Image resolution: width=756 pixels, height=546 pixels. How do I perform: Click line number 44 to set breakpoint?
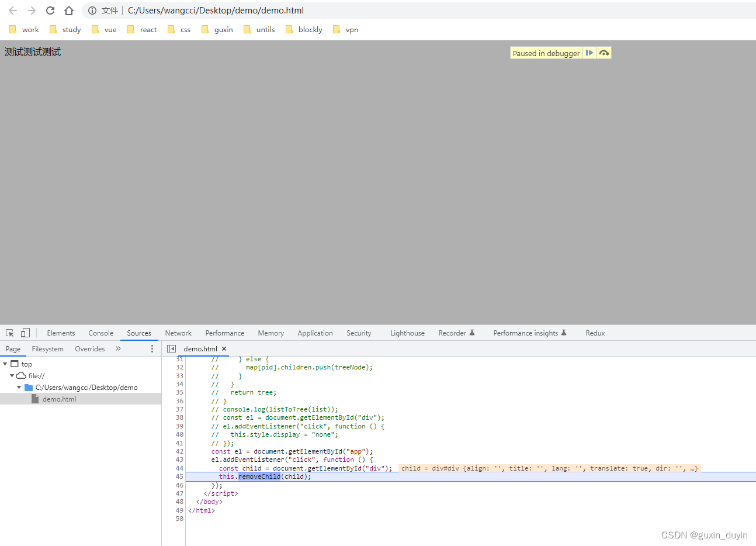[179, 468]
